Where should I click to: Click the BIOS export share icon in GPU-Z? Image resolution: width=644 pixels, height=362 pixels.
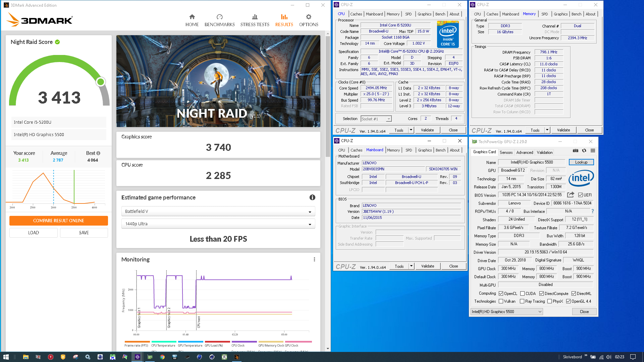571,195
